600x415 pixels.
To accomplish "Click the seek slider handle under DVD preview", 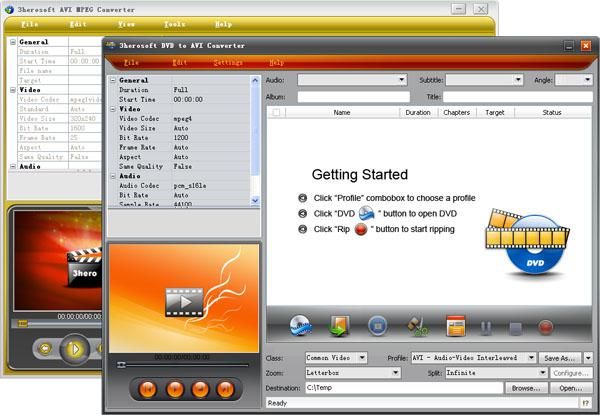I will [x=121, y=365].
